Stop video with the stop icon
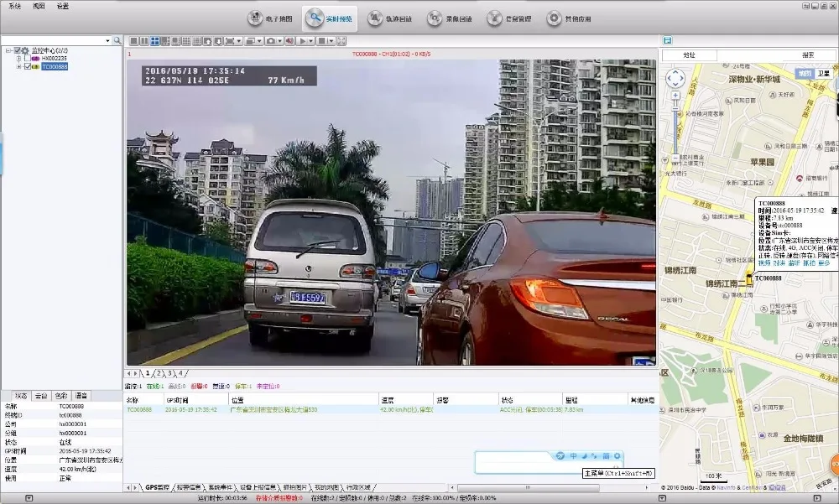 [x=321, y=41]
